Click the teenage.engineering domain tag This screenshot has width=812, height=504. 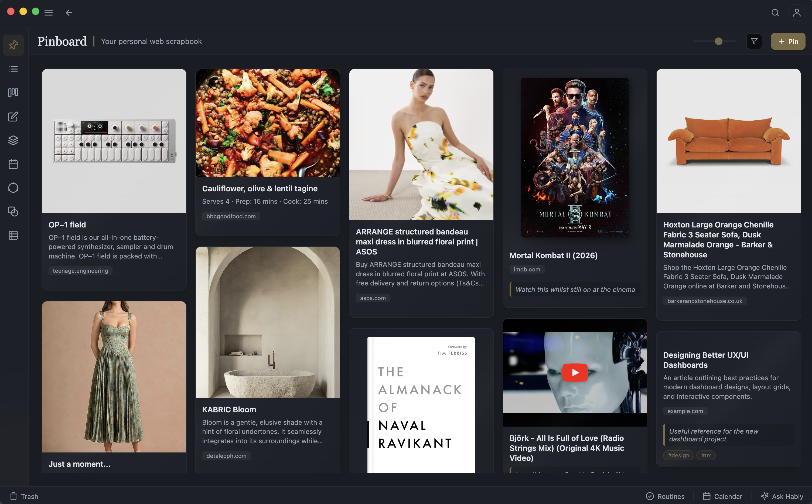click(x=80, y=271)
